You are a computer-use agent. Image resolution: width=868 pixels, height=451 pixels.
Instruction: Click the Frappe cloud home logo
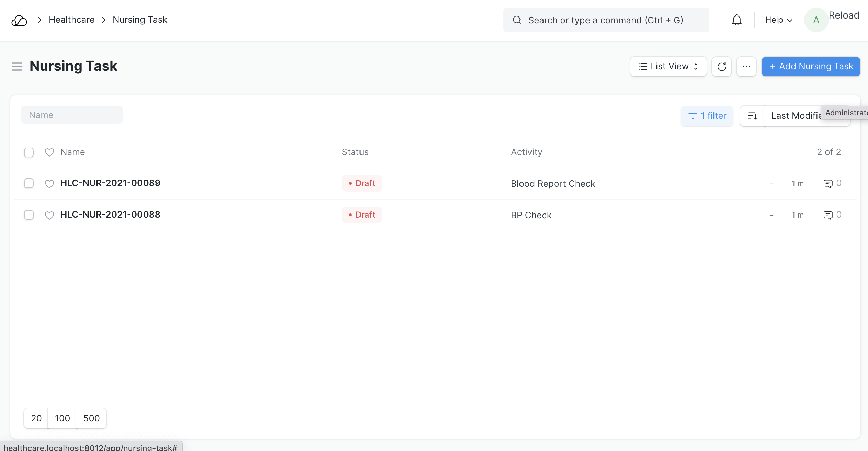click(x=19, y=20)
